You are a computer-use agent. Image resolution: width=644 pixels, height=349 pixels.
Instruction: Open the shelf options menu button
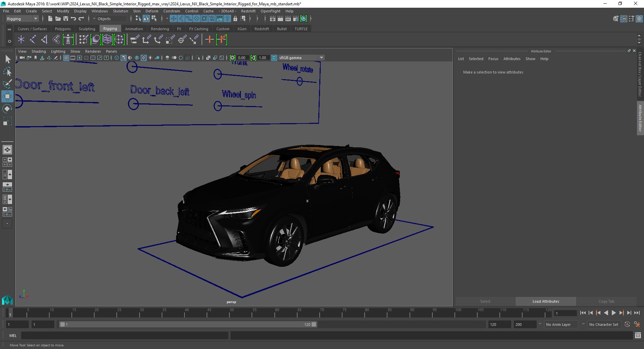point(9,30)
